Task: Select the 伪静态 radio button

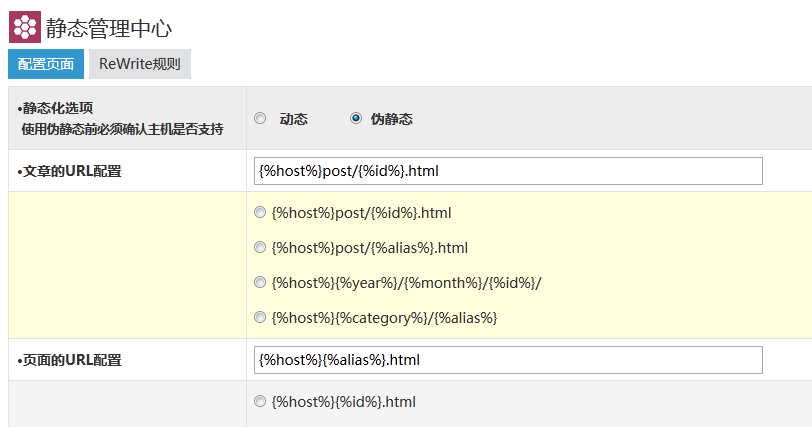Action: click(356, 118)
